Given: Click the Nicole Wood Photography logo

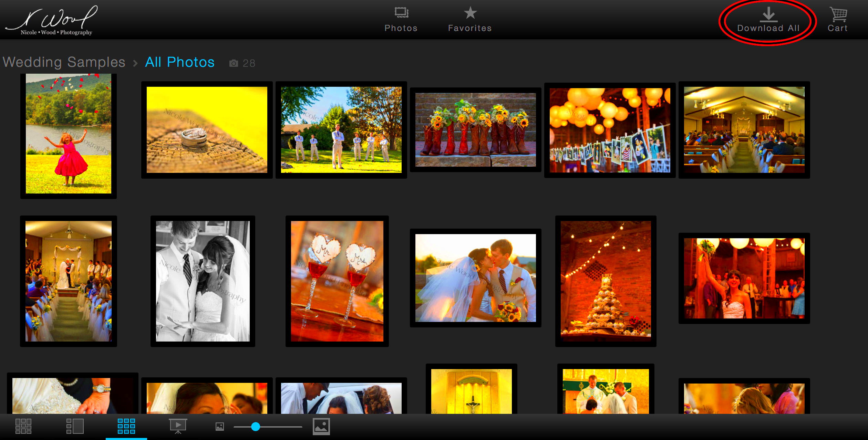Looking at the screenshot, I should point(52,21).
